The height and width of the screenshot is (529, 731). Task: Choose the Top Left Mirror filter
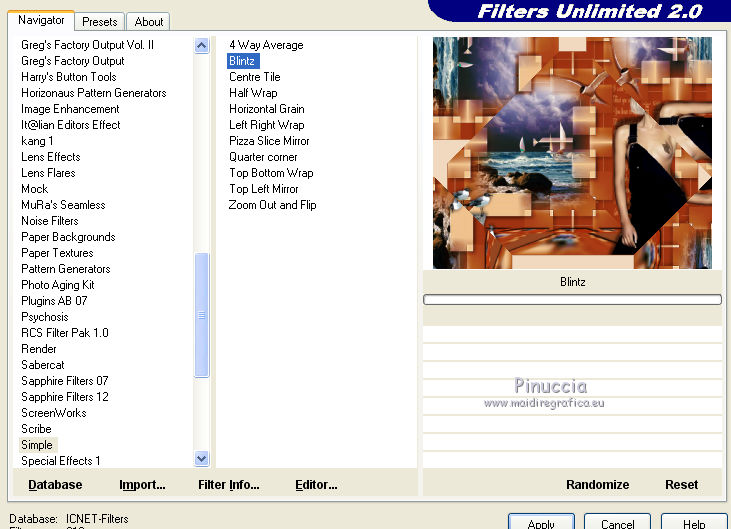[x=264, y=189]
